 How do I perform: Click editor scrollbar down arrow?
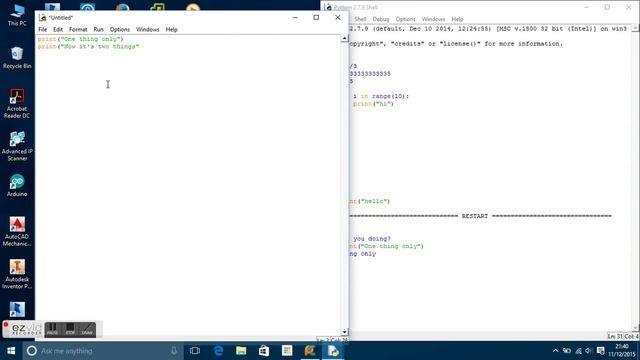coord(344,332)
